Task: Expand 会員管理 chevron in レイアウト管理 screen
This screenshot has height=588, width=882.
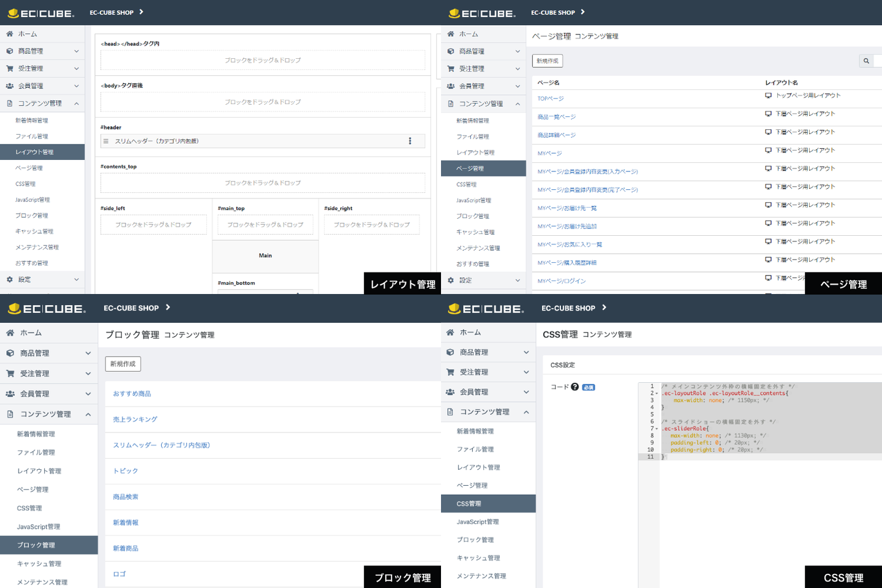Action: tap(77, 86)
